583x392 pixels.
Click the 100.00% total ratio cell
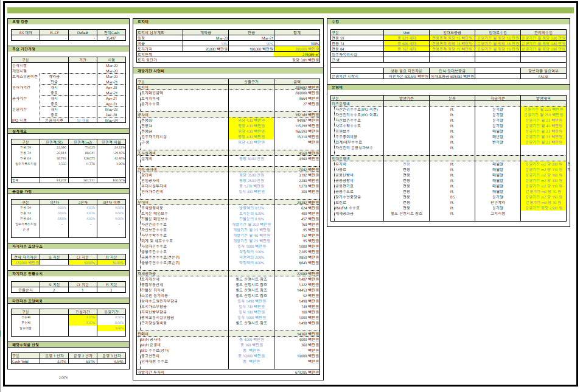point(111,180)
